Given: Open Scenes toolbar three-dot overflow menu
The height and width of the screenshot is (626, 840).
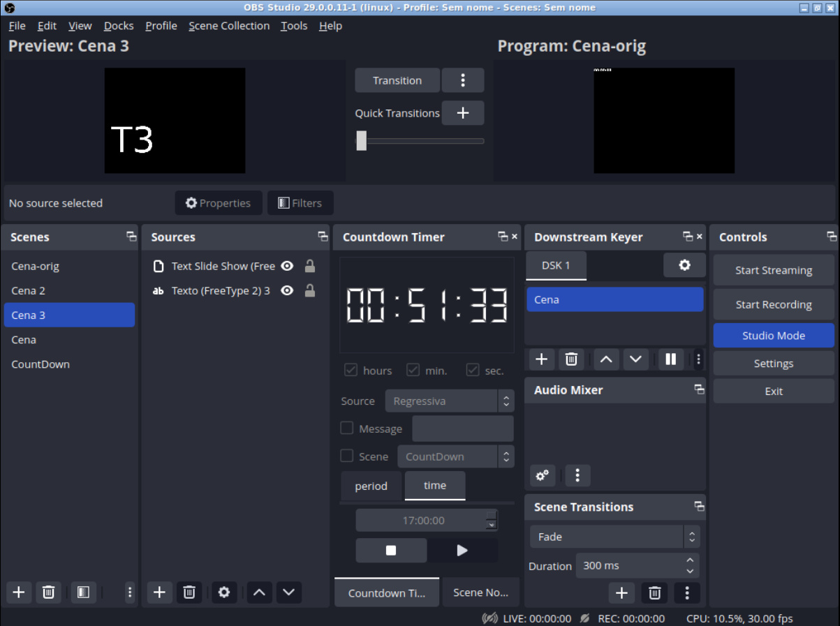Looking at the screenshot, I should coord(130,593).
